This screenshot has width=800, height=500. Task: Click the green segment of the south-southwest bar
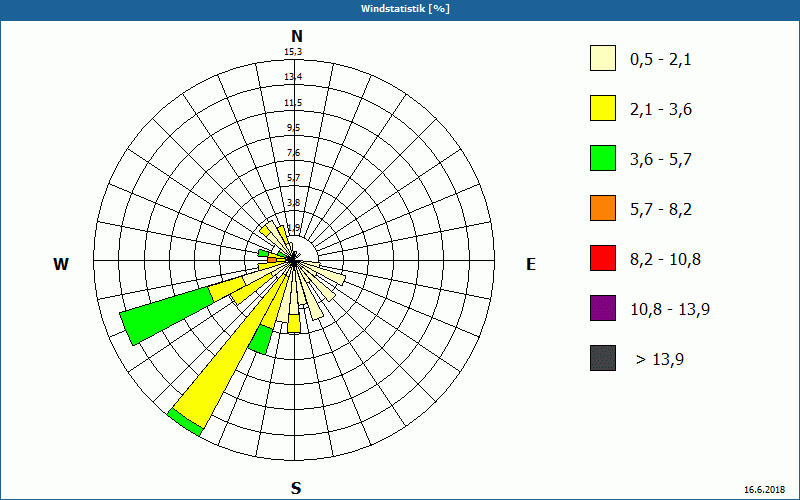click(x=261, y=340)
